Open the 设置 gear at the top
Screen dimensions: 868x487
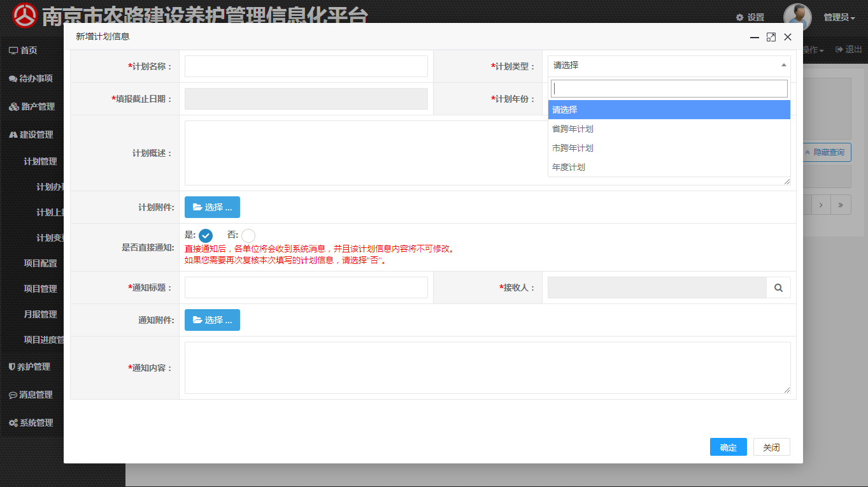coord(750,17)
